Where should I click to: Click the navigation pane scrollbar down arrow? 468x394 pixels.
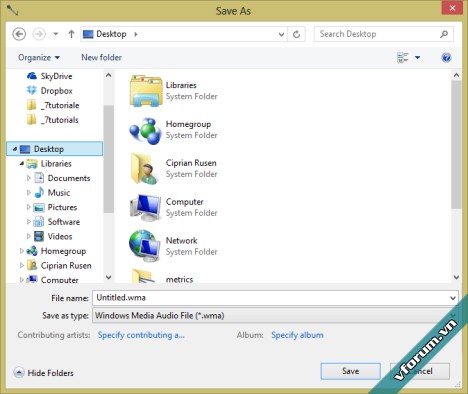point(108,277)
